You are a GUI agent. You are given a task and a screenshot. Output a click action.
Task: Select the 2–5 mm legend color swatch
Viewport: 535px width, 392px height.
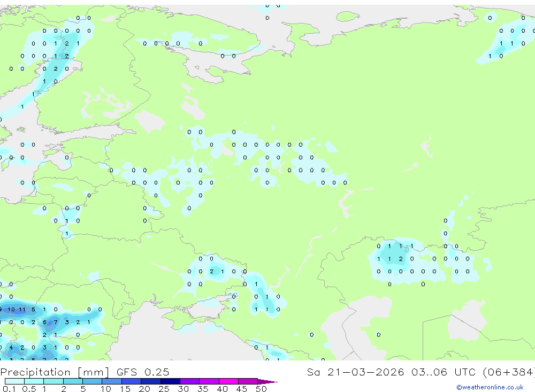73,381
